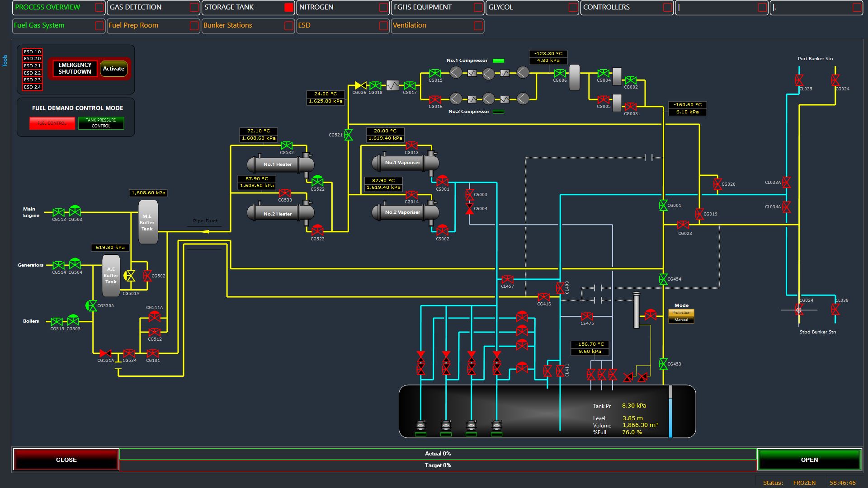The image size is (868, 488).
Task: Click the No.1 Heater vessel
Action: tap(278, 164)
